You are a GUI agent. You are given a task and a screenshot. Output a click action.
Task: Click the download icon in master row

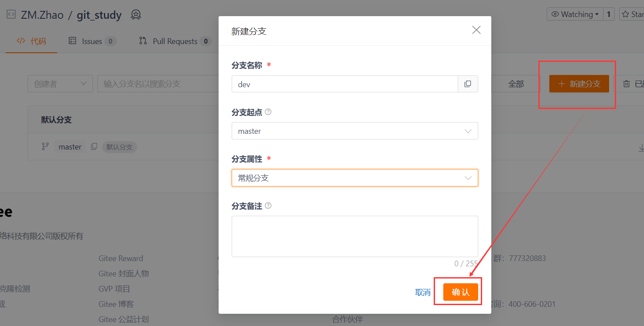[x=641, y=148]
